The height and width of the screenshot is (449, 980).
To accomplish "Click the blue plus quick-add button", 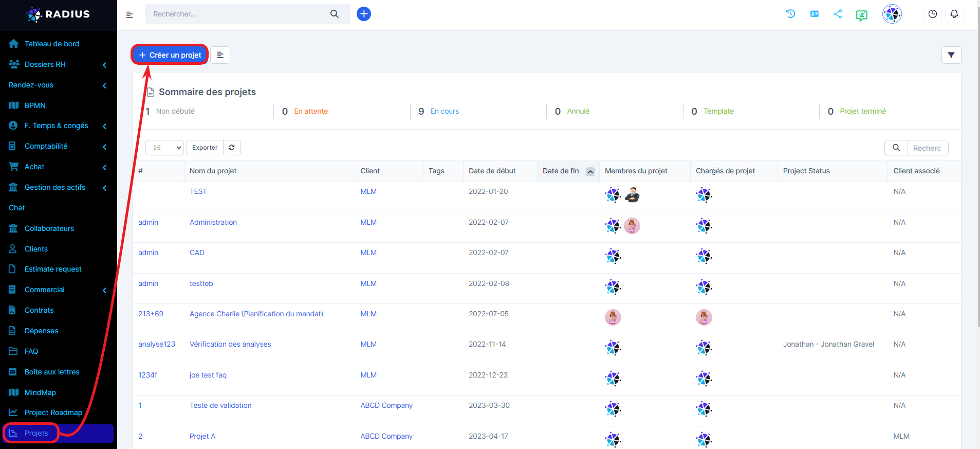I will [x=364, y=14].
